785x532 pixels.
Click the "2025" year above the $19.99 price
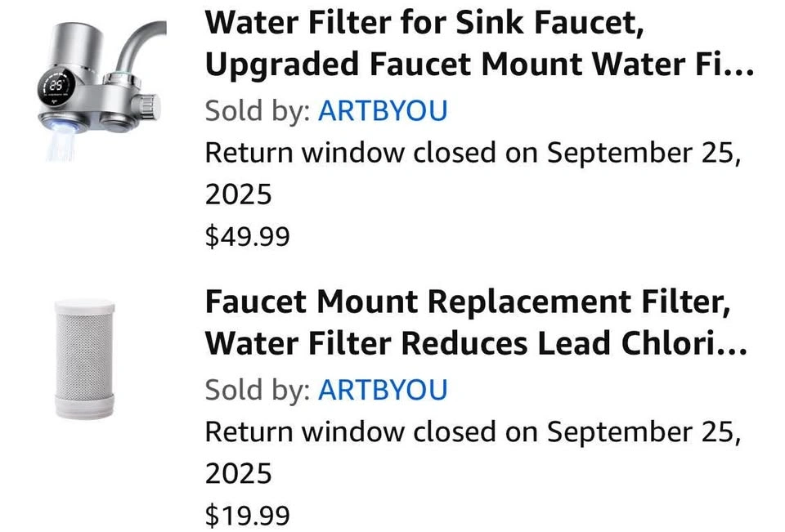pyautogui.click(x=238, y=474)
